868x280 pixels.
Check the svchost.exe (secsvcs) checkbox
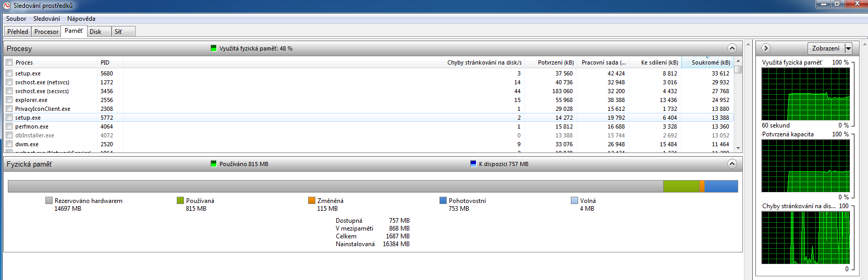[9, 91]
